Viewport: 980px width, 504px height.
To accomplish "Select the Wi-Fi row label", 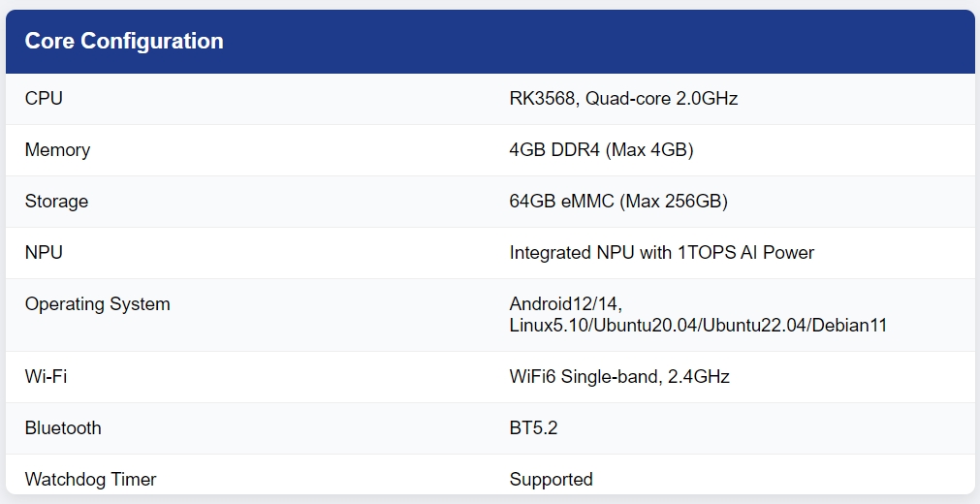I will 46,376.
